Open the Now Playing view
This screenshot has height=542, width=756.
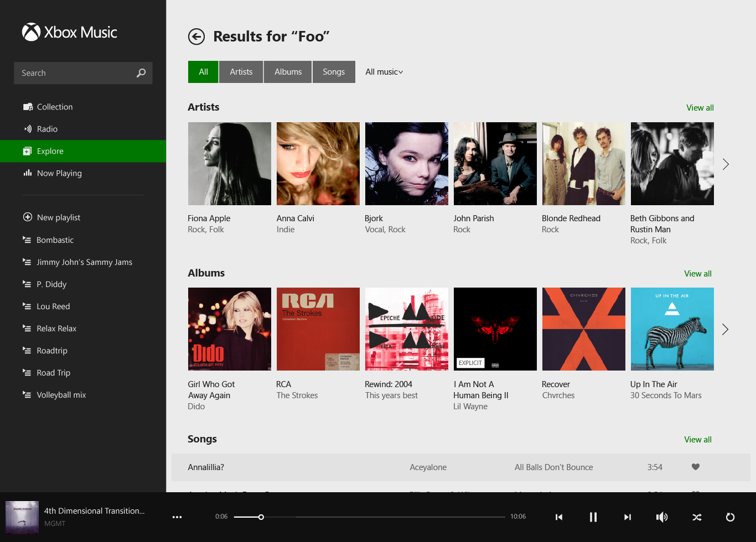[83, 173]
